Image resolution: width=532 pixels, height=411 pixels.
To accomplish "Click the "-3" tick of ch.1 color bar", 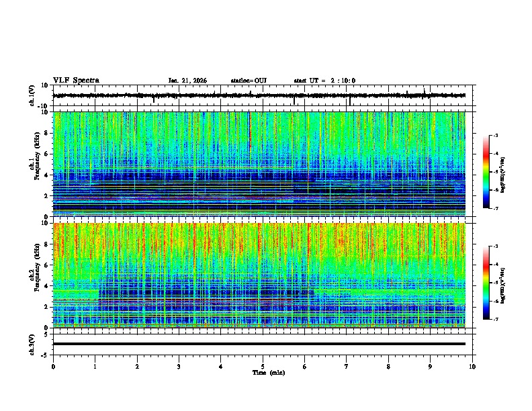I will 495,136.
